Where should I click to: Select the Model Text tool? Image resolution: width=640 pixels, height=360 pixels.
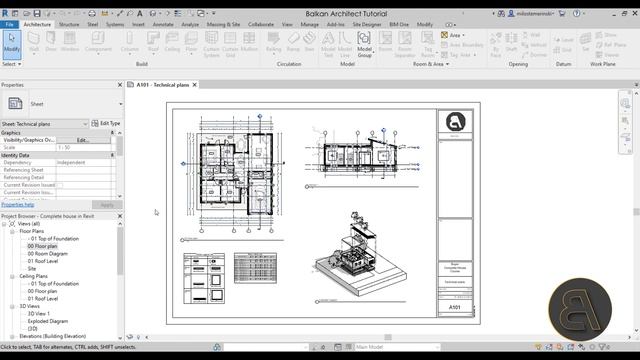click(x=328, y=45)
